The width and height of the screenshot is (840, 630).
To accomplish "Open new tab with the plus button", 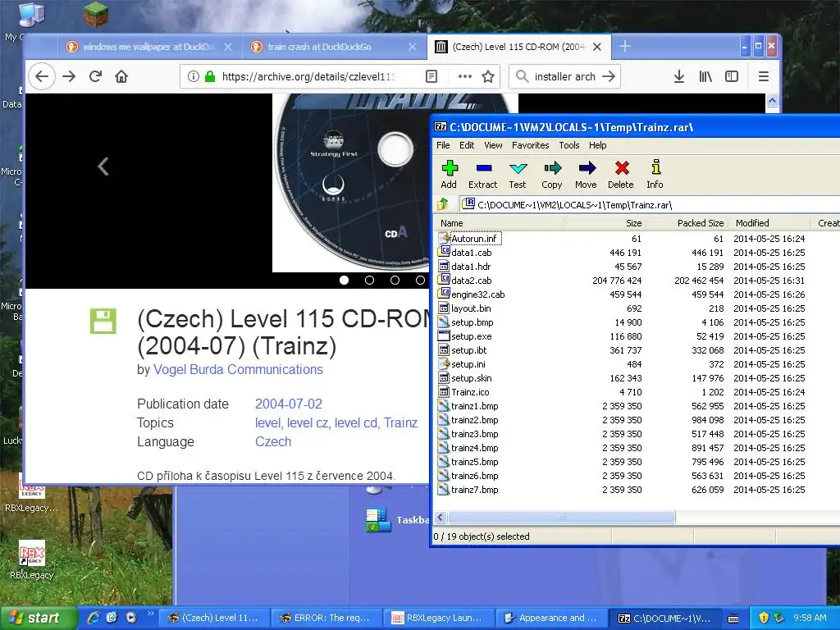I will click(x=624, y=47).
